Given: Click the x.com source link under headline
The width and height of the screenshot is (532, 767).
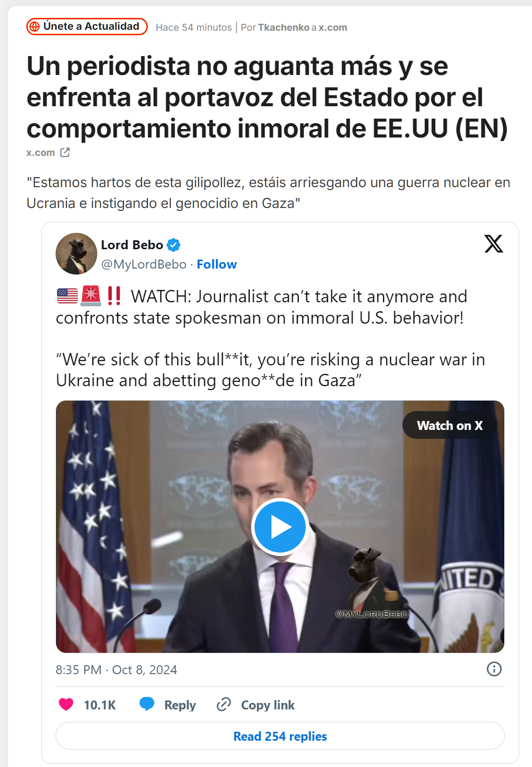Looking at the screenshot, I should point(41,152).
